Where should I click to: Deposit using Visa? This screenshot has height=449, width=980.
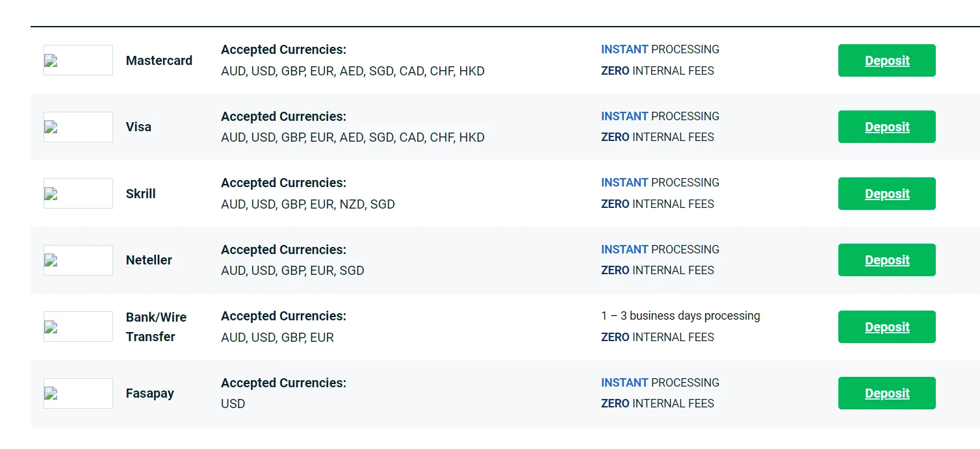[x=886, y=127]
